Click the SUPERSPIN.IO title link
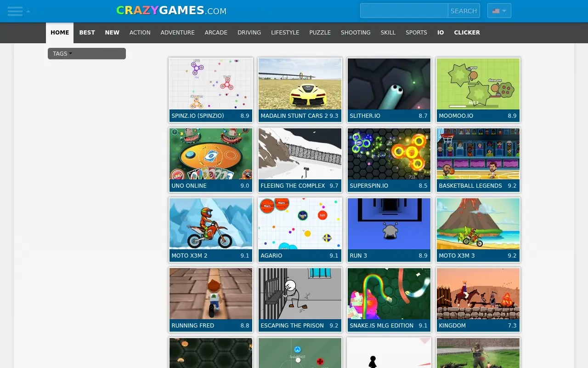The image size is (588, 368). (x=369, y=186)
